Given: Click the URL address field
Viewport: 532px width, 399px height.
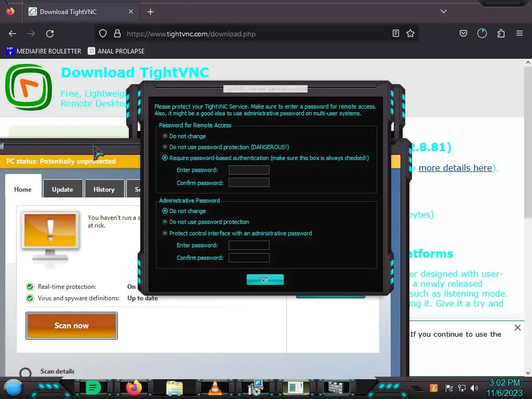Looking at the screenshot, I should click(258, 34).
